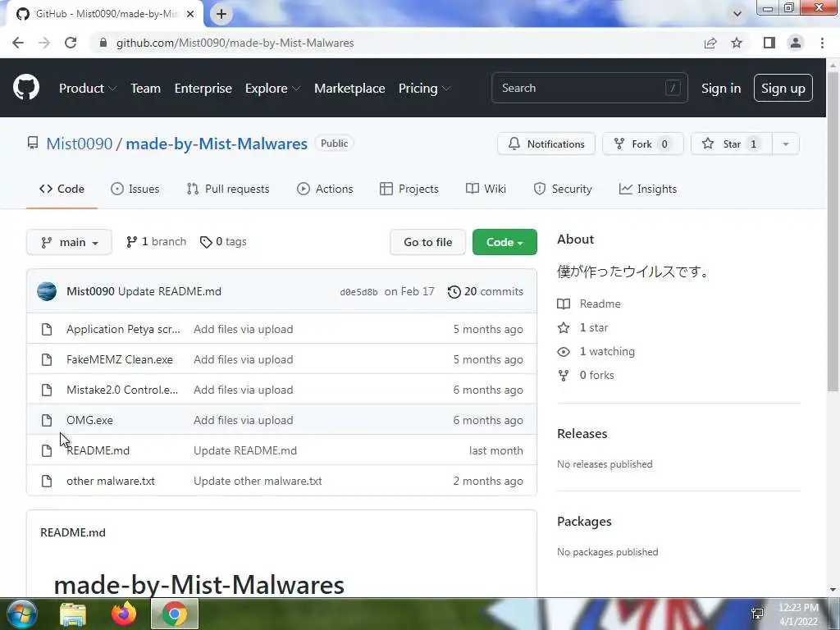840x630 pixels.
Task: Open the green Code dropdown button
Action: (x=504, y=242)
